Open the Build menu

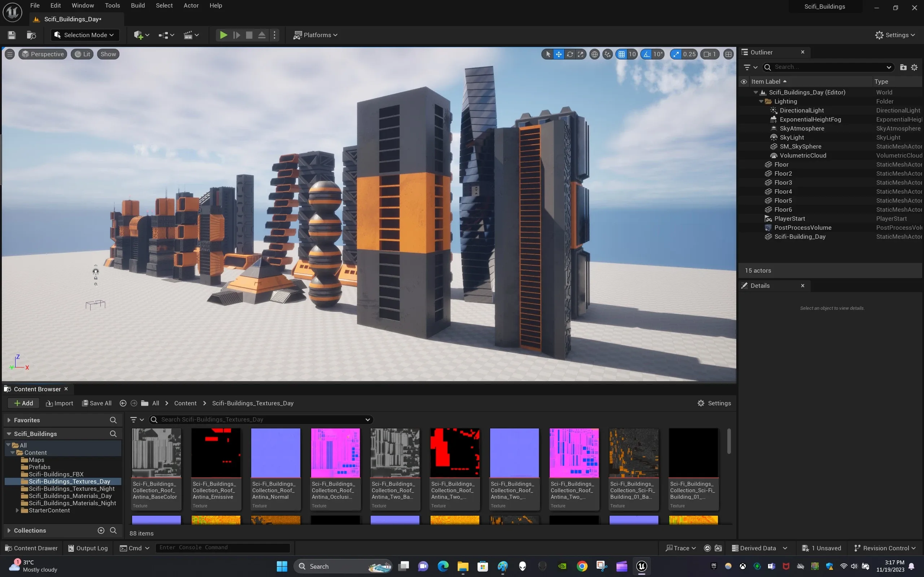138,5
